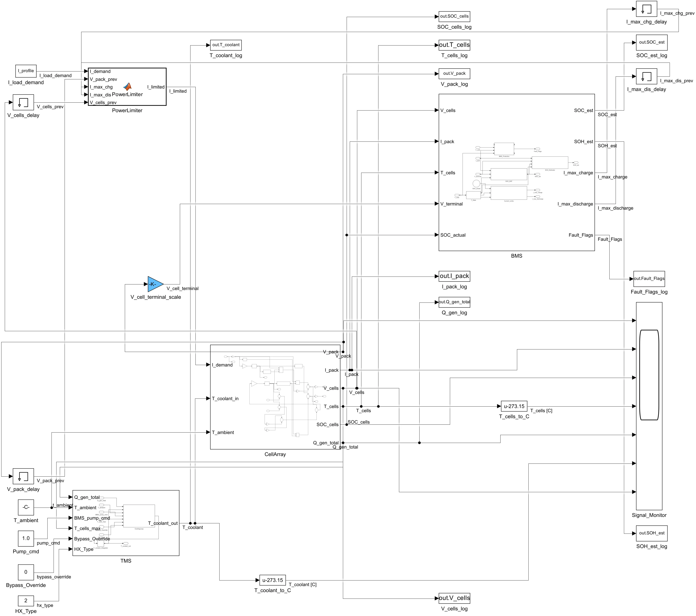696x616 pixels.
Task: Click the SOC_actual input port of BMS
Action: (453, 235)
